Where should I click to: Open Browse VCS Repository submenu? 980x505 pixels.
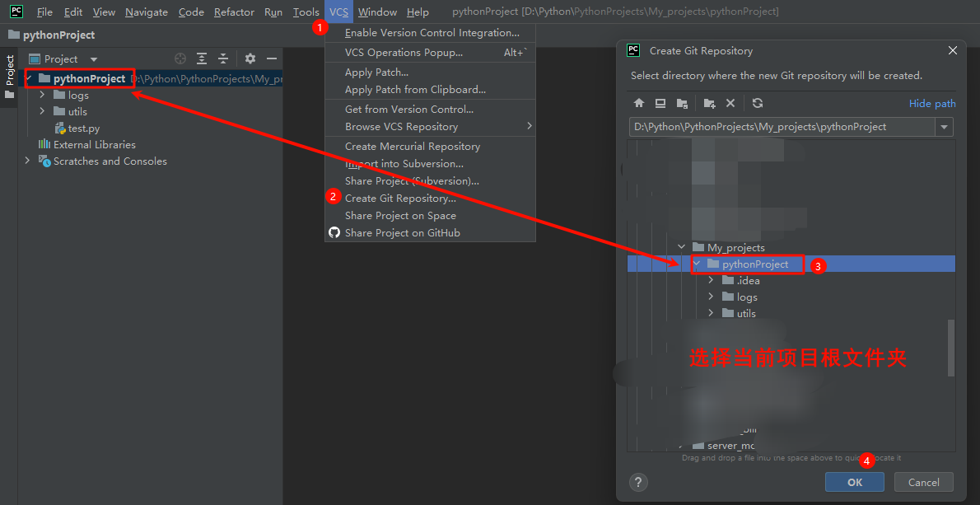tap(430, 126)
